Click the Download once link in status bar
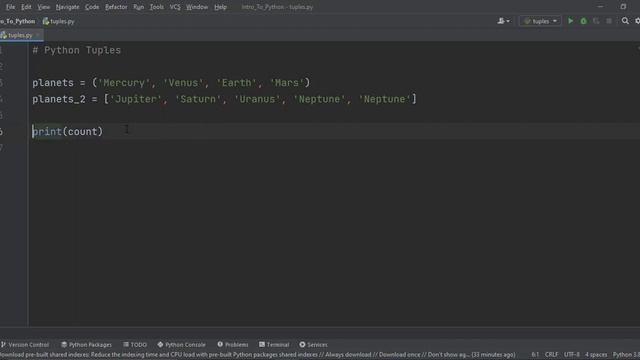The width and height of the screenshot is (640, 360). point(399,355)
